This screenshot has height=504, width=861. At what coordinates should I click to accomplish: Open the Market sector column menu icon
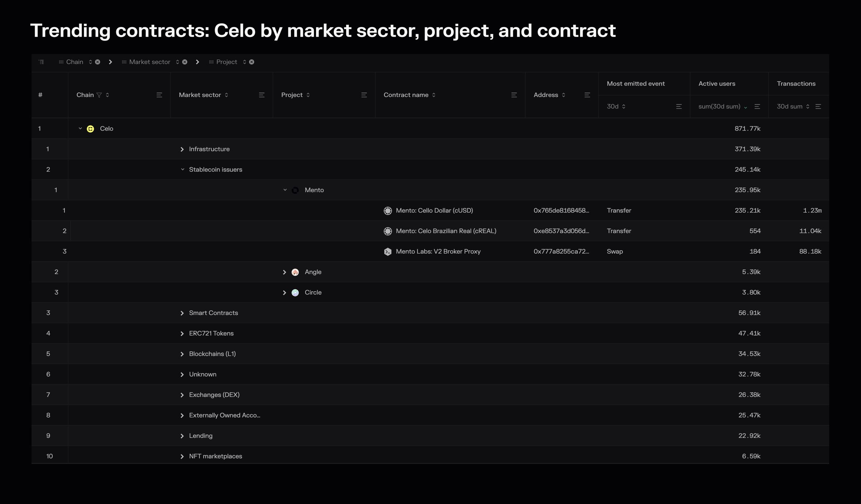[262, 95]
